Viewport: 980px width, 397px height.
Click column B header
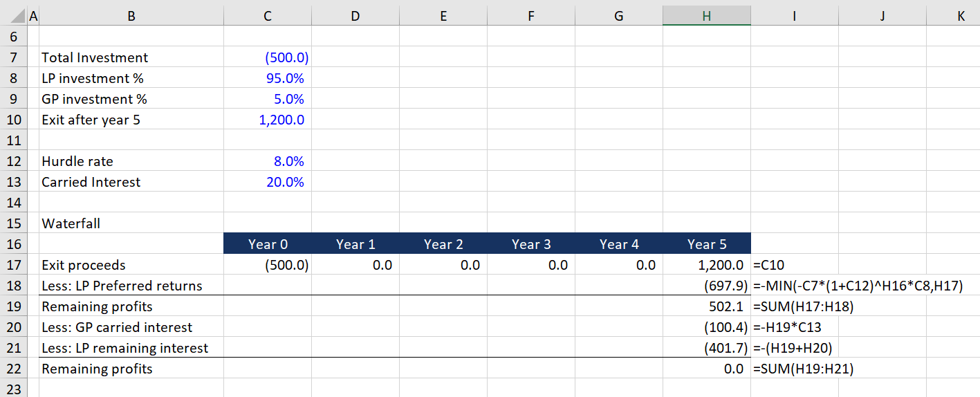(x=131, y=16)
